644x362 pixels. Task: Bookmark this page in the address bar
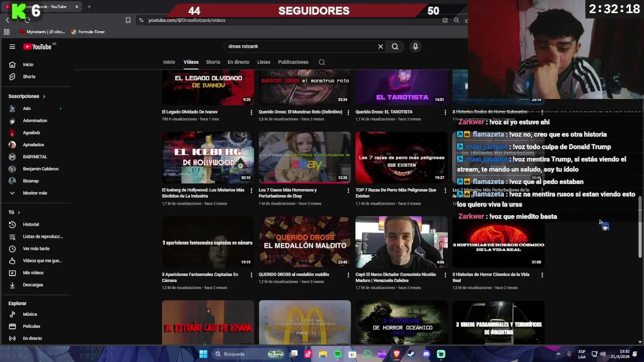click(128, 20)
